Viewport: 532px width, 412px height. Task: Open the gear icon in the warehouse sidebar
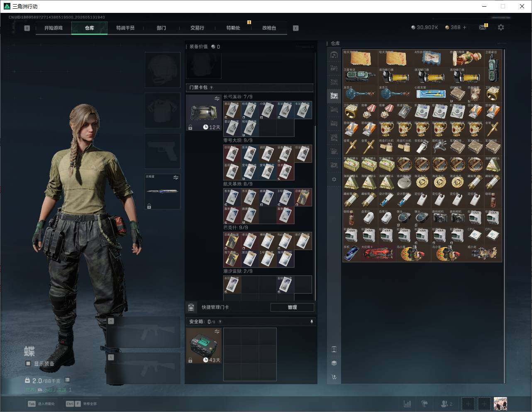point(334,179)
